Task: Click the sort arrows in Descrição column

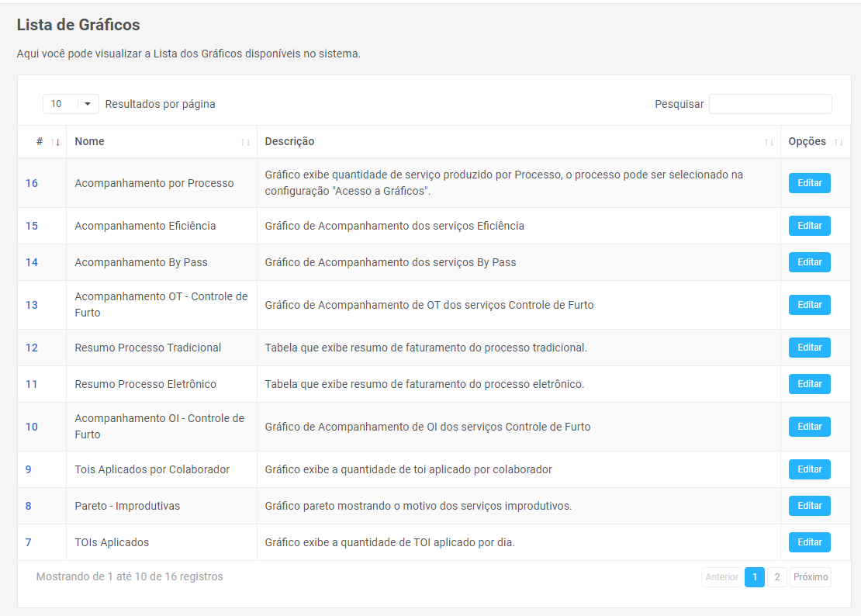Action: [x=769, y=142]
